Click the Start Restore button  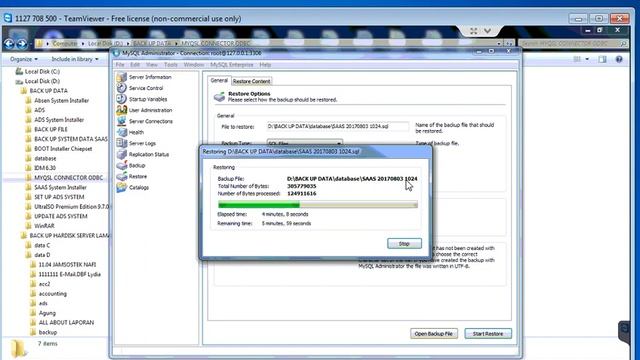point(488,333)
